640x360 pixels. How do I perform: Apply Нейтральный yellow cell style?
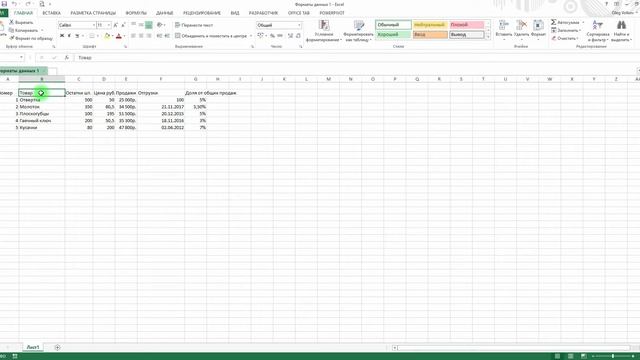[x=430, y=25]
